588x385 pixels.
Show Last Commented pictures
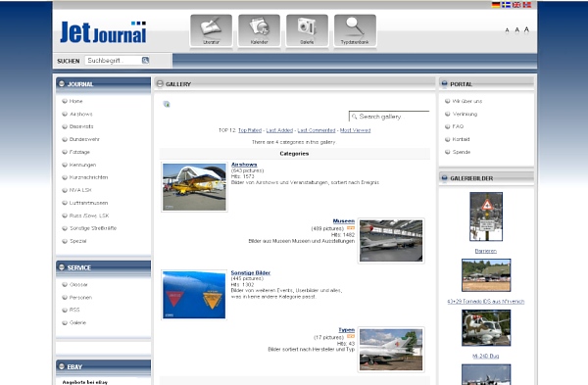(x=317, y=130)
